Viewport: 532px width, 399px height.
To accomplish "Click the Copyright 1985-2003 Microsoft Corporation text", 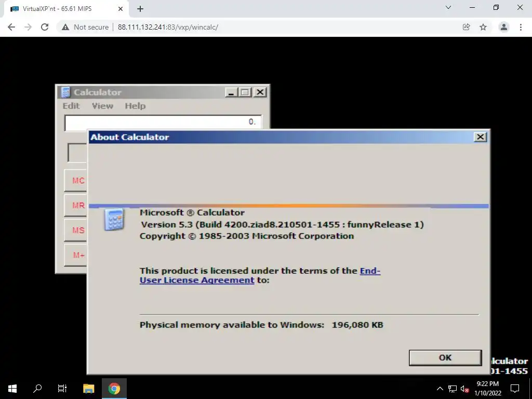I will [x=247, y=236].
